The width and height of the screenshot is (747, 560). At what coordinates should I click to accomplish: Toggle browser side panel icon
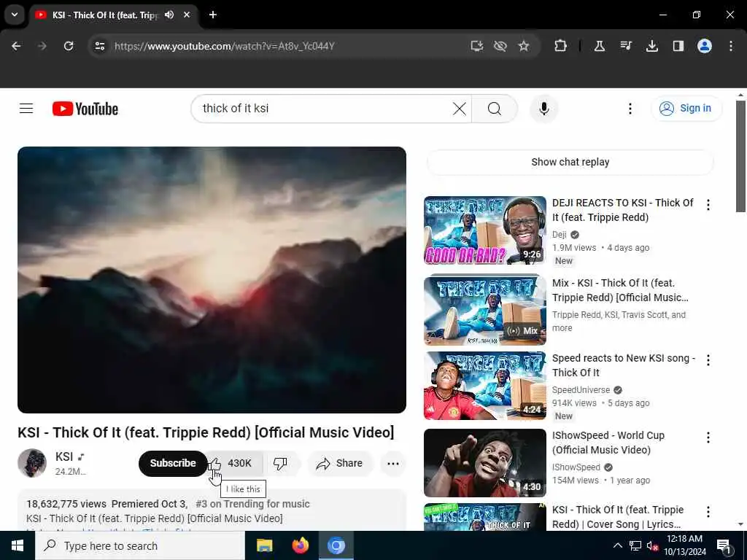[x=678, y=46]
